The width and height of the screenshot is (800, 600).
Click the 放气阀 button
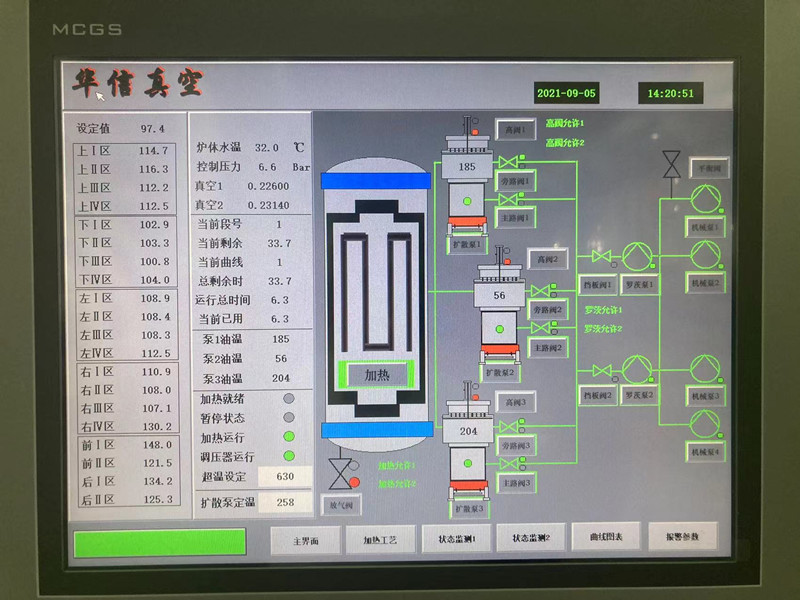pyautogui.click(x=341, y=505)
